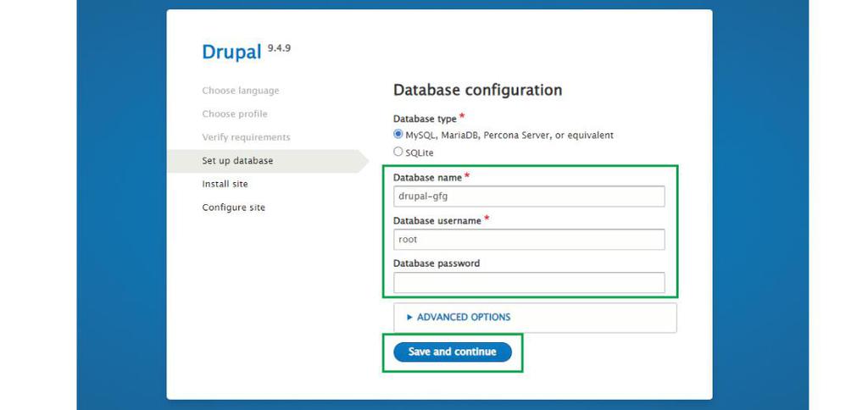Expand the ADVANCED OPTIONS section

463,317
